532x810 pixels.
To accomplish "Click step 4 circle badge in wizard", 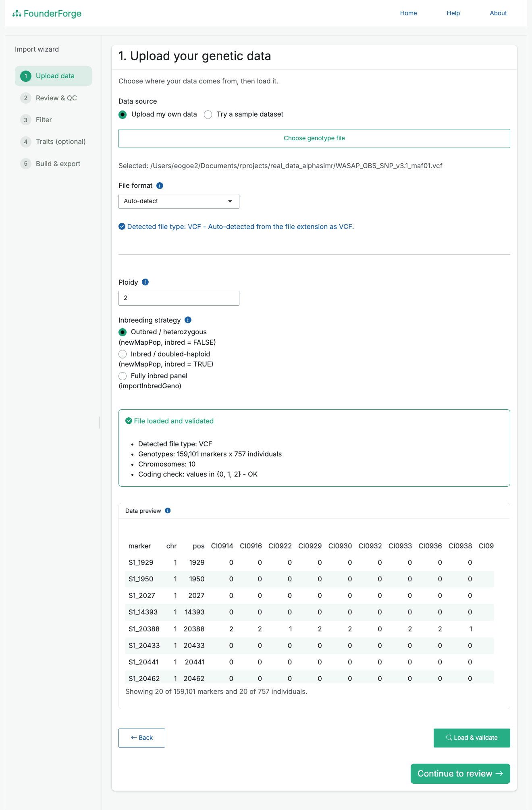I will (26, 142).
